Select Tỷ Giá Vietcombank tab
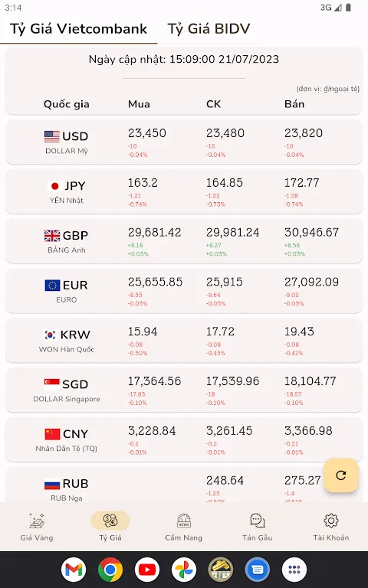This screenshot has width=368, height=588. click(x=78, y=29)
